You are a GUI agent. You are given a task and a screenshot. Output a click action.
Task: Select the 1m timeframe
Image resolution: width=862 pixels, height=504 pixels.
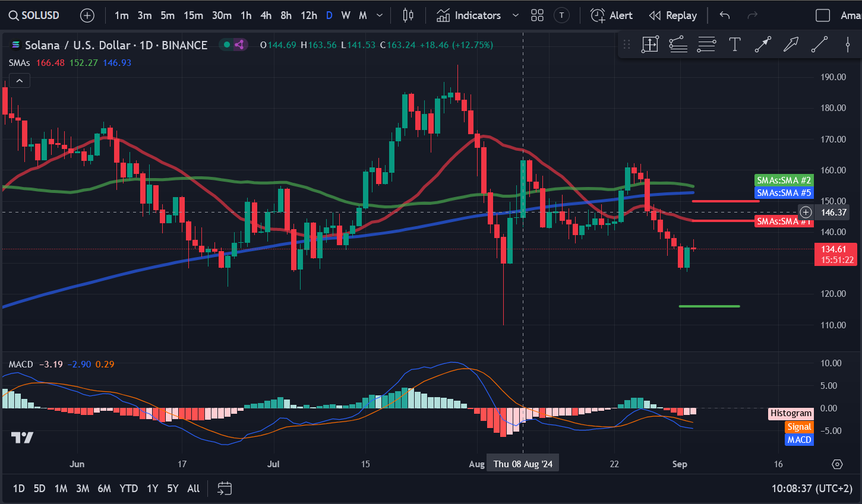pyautogui.click(x=121, y=15)
